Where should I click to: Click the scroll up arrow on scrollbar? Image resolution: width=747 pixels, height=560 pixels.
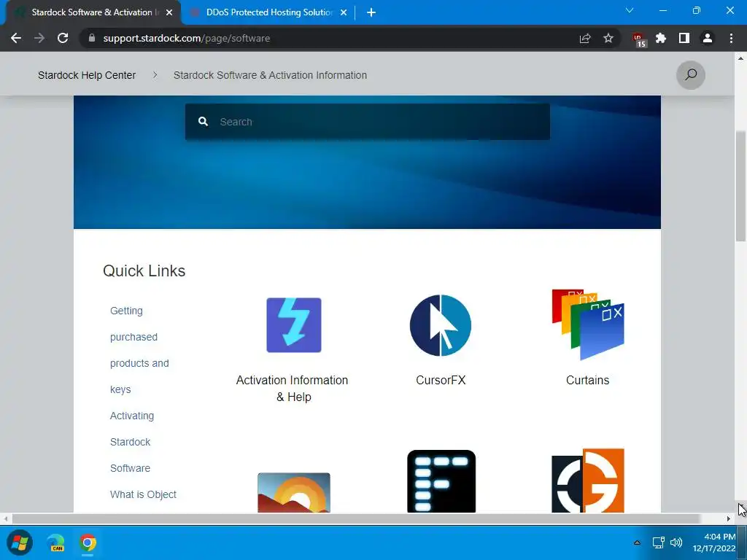740,58
